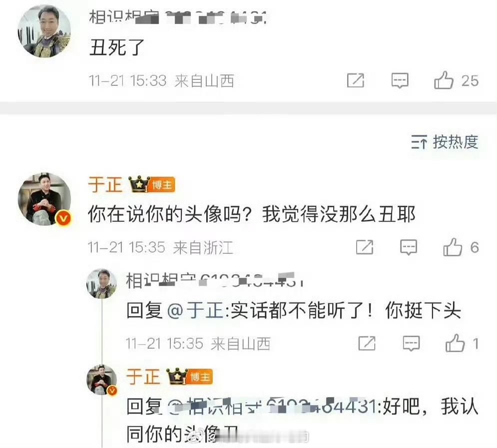Open 于正's avatar in the first reply

[44, 199]
